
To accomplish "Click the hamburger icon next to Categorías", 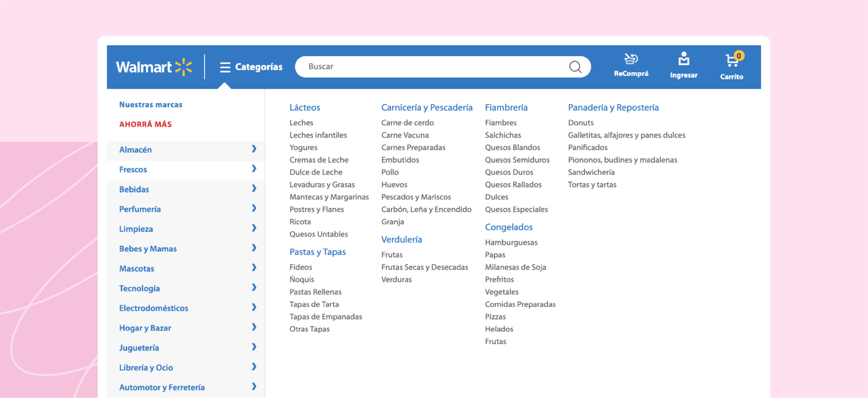I will [225, 67].
